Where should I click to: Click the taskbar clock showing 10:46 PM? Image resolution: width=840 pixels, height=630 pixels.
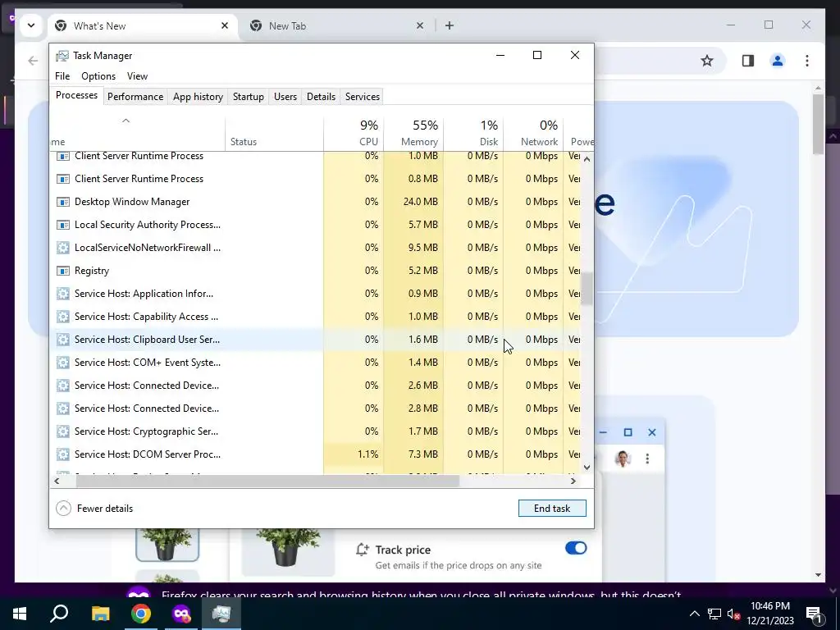[x=769, y=614]
